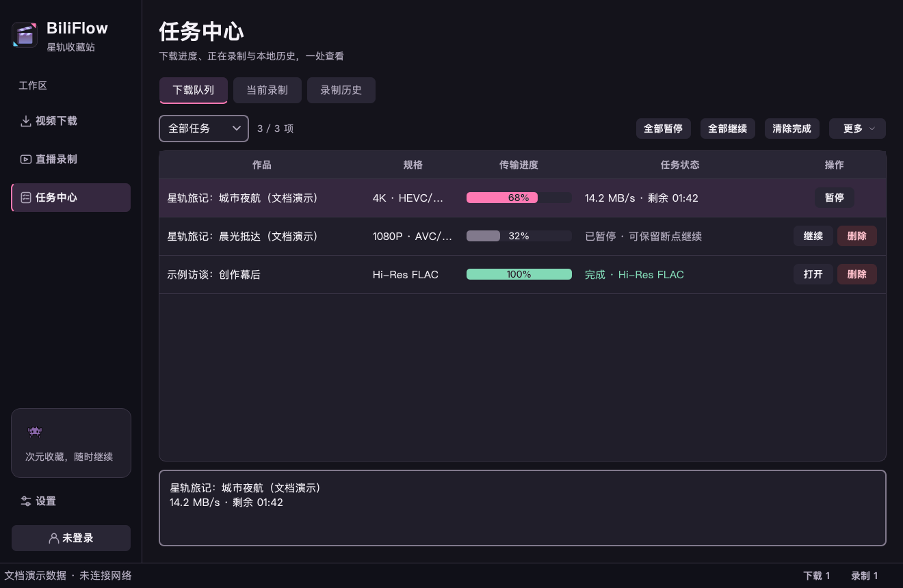Screen dimensions: 903x588
Task: Click the 操作 column header
Action: (835, 165)
